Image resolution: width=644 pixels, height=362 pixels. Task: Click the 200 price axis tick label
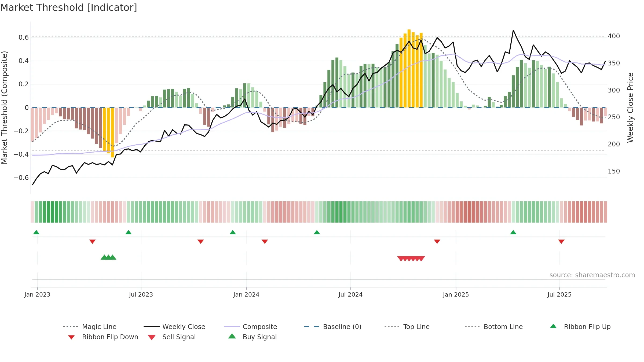click(x=614, y=144)
